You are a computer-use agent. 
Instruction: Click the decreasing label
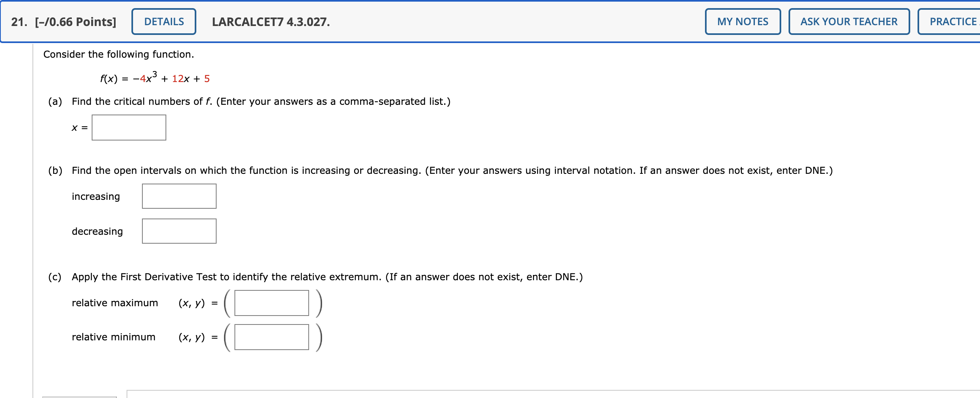tap(97, 231)
